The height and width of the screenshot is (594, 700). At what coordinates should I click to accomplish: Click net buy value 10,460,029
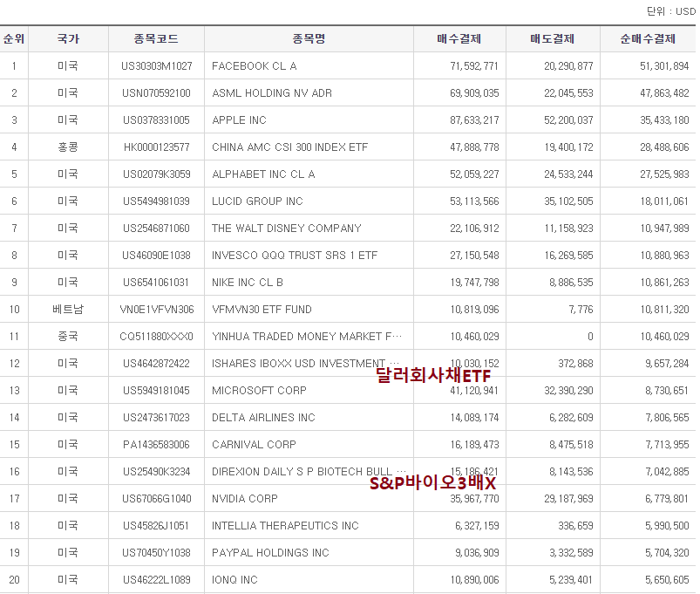click(664, 337)
